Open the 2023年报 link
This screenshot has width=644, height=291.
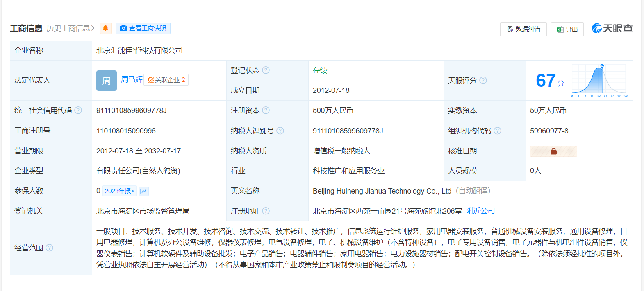coord(119,191)
